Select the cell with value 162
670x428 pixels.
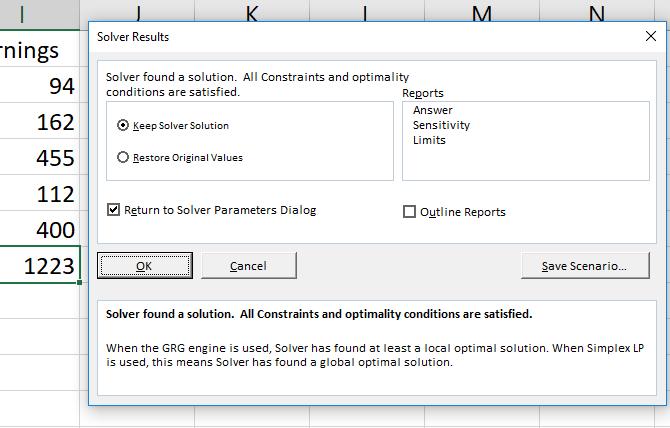40,122
